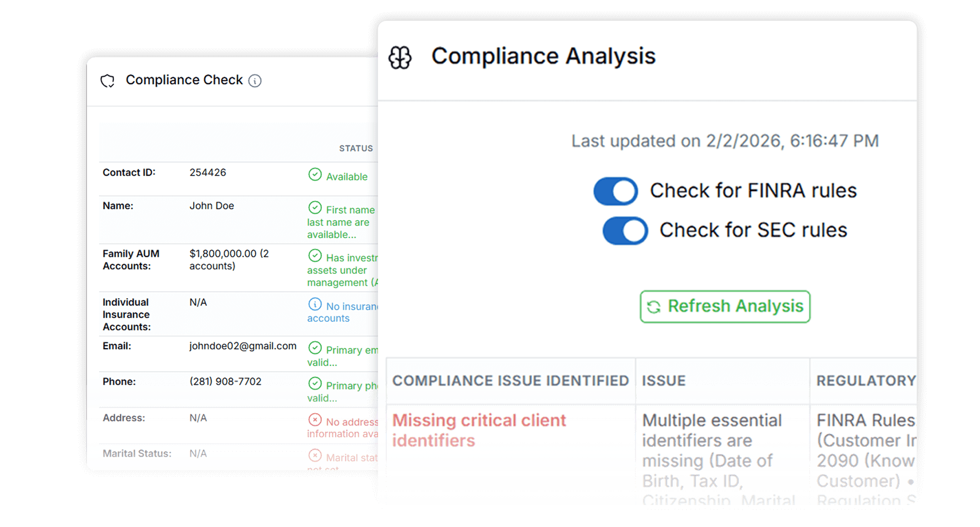Disable the Check for FINRA rules toggle
Screen dimensions: 980x527
click(616, 191)
